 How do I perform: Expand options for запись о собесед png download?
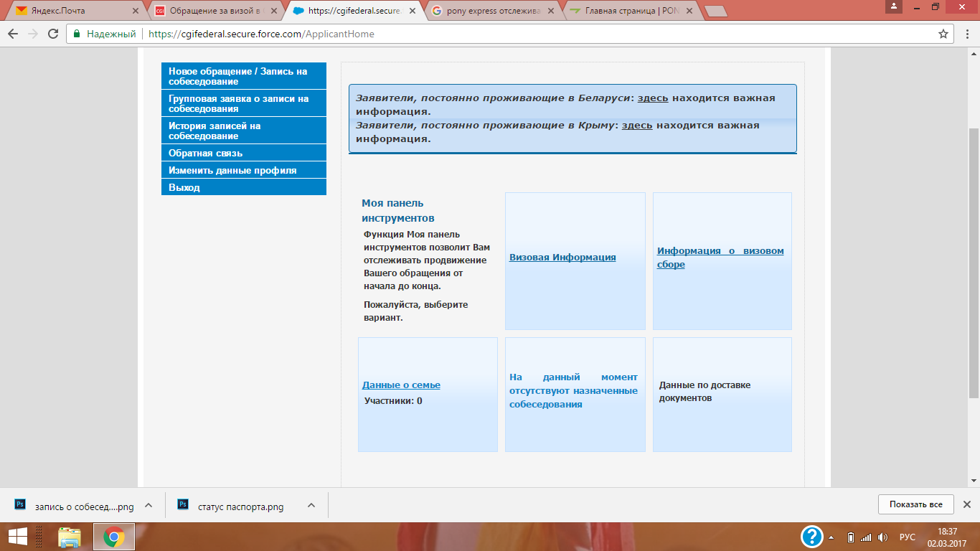149,505
